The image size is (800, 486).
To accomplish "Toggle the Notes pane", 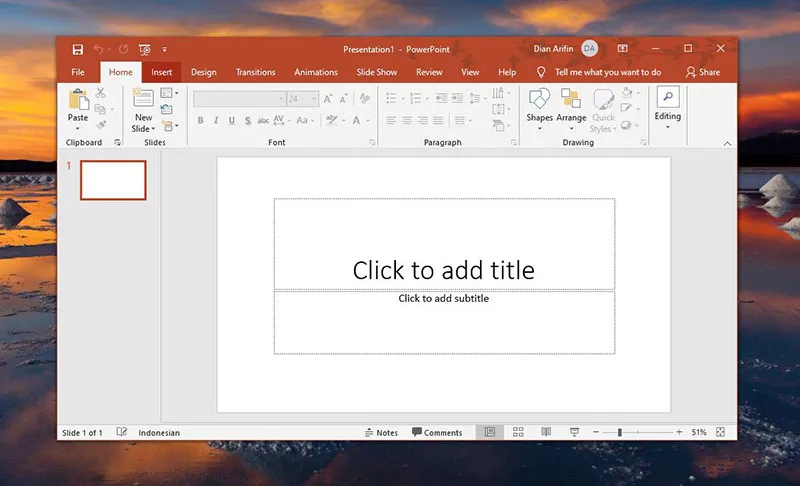I will point(380,432).
